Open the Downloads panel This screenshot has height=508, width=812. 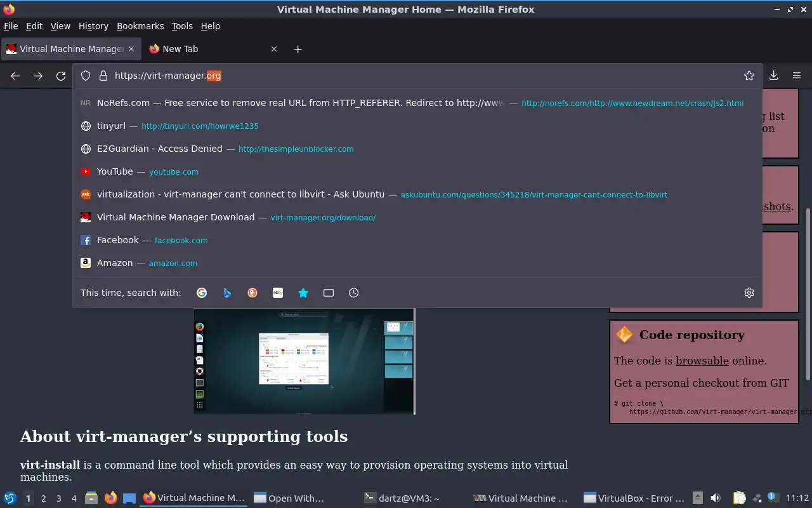(774, 76)
